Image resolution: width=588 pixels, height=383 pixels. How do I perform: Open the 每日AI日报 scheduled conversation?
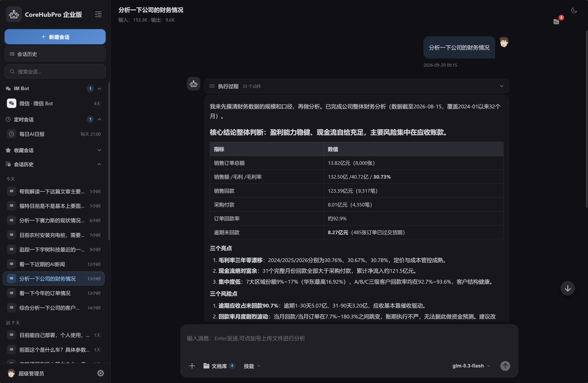[54, 134]
